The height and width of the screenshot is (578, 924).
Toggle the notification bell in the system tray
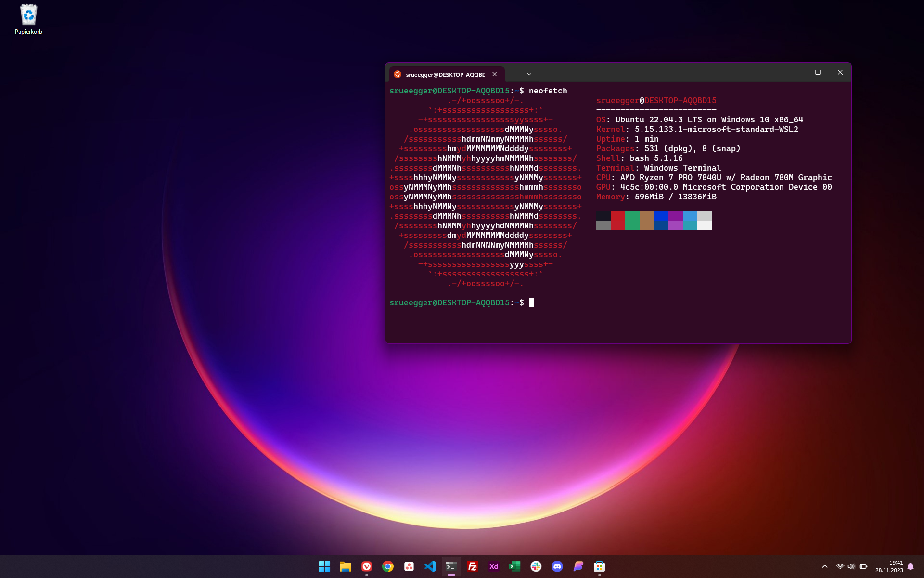point(911,567)
